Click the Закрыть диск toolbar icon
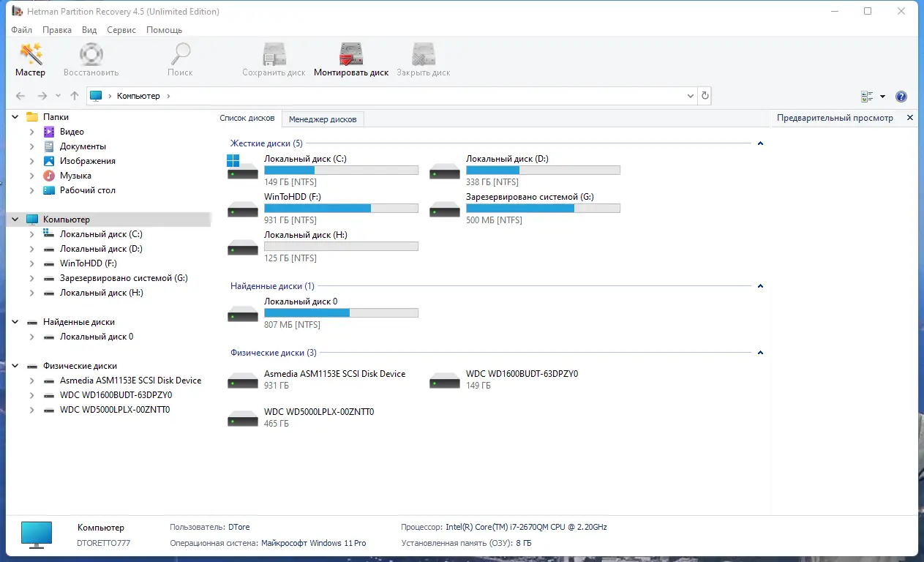This screenshot has height=562, width=924. pos(423,59)
